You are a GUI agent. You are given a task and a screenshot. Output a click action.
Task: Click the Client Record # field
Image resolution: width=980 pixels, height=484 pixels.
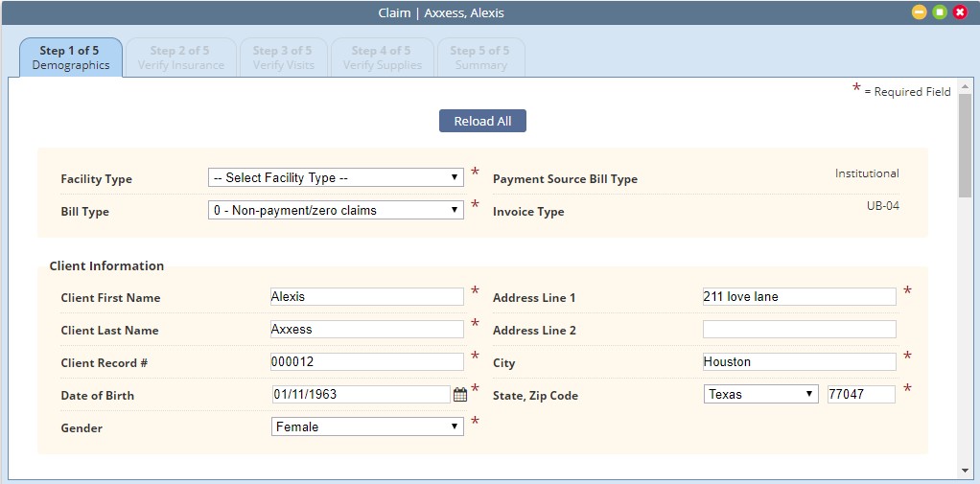(x=367, y=362)
